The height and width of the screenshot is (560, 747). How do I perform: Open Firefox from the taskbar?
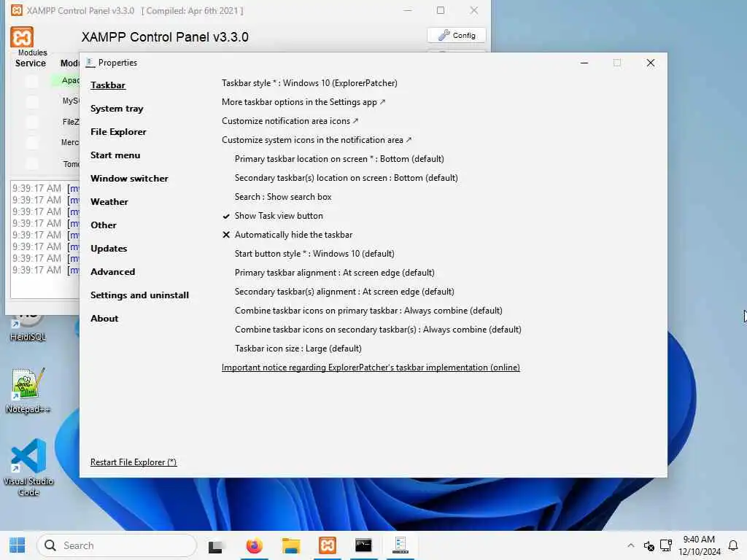click(x=254, y=545)
